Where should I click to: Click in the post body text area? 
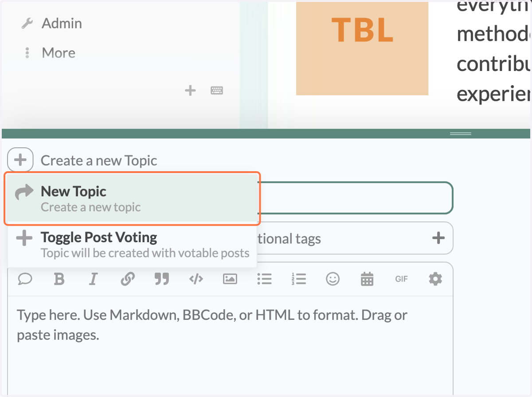230,346
